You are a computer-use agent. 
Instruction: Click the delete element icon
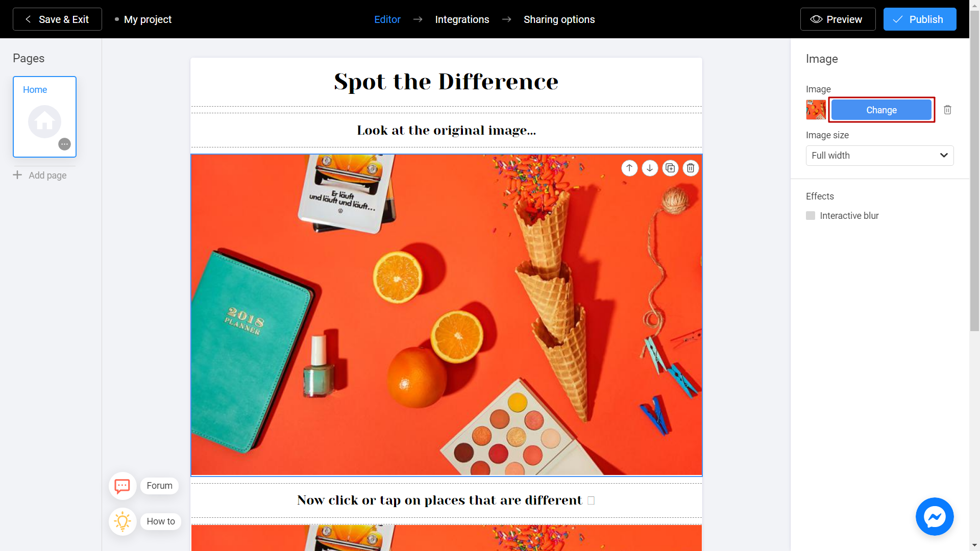(690, 167)
